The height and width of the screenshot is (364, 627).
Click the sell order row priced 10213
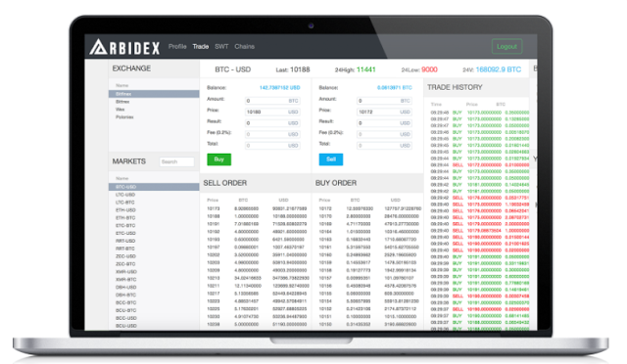click(257, 278)
